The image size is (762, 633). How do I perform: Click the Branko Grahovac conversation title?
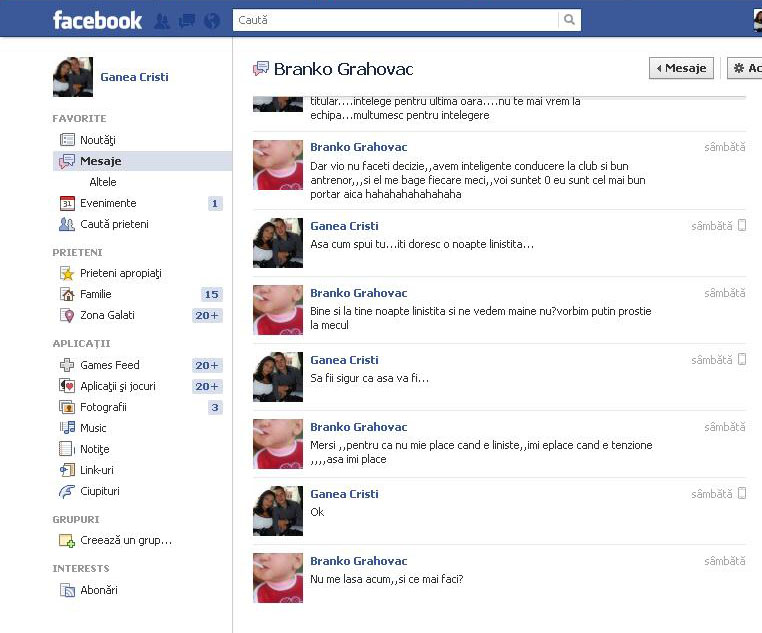[344, 69]
